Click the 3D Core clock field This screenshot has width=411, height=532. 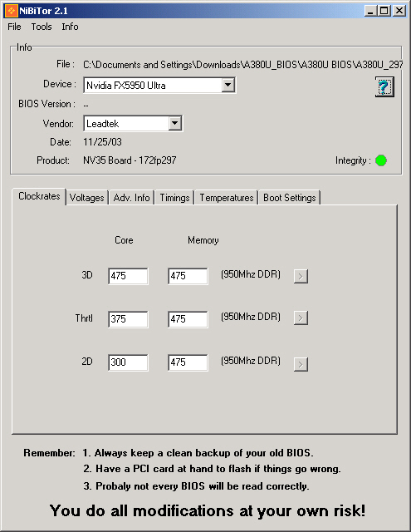click(x=128, y=276)
